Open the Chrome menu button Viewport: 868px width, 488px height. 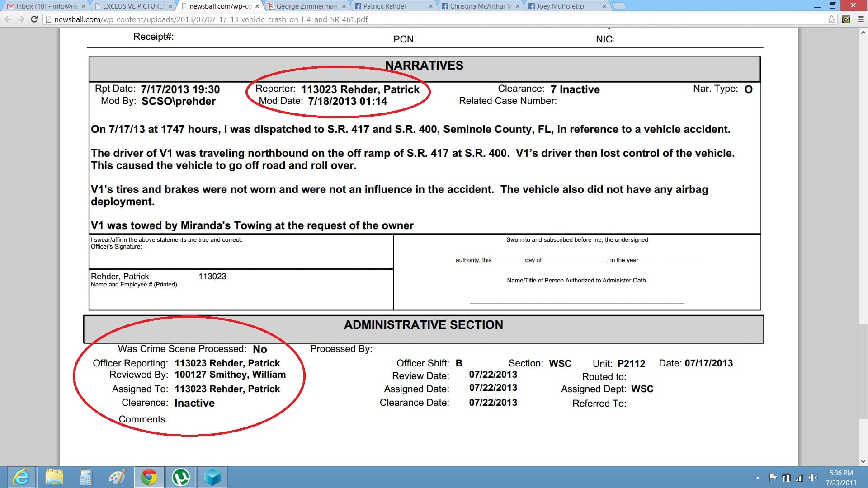(x=861, y=19)
